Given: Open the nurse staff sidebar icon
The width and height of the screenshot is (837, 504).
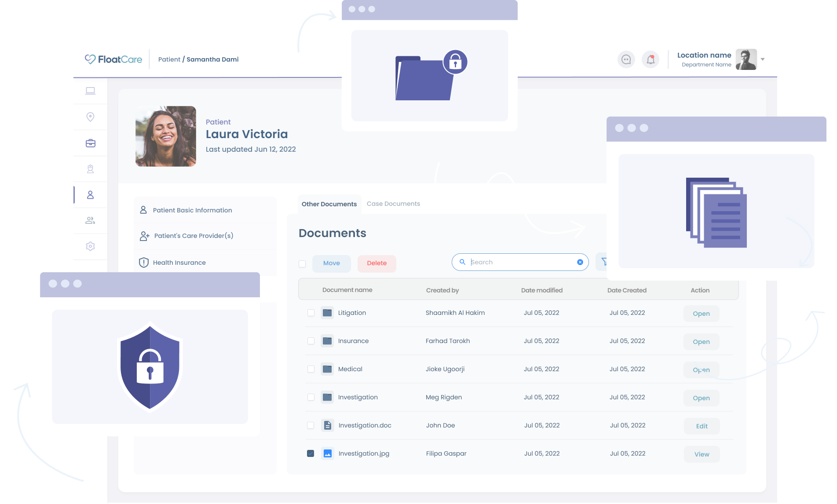Looking at the screenshot, I should [90, 169].
